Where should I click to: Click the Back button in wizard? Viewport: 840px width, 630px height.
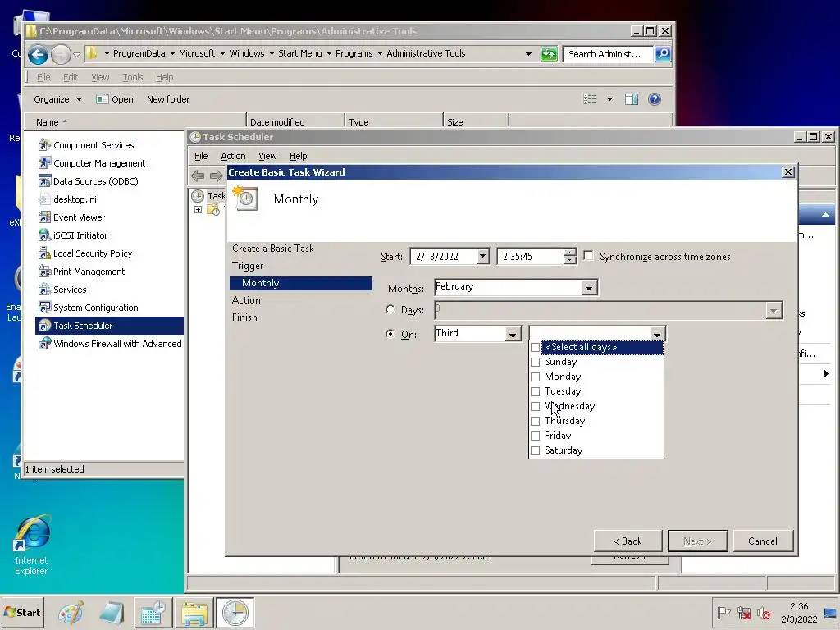click(628, 541)
